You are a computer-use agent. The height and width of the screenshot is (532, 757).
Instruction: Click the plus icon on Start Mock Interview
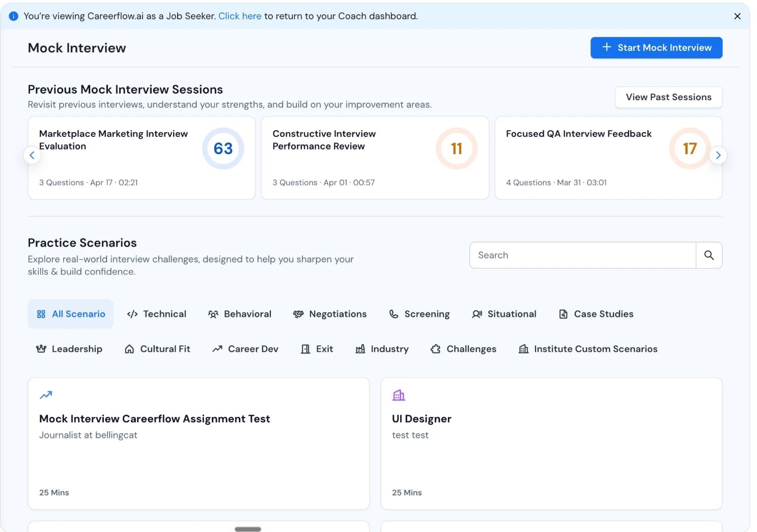coord(606,47)
